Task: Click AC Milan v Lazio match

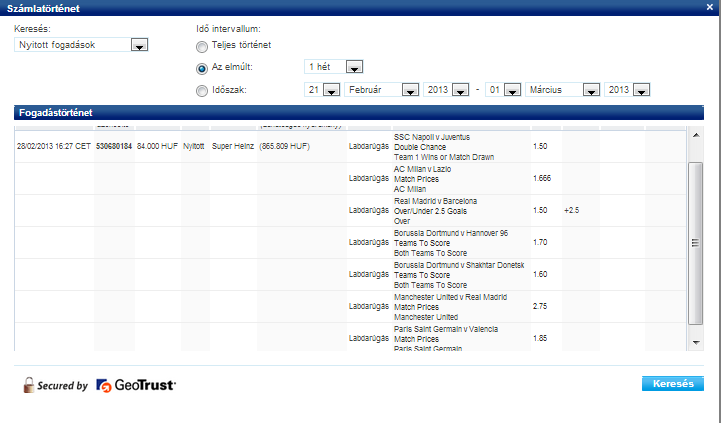Action: pos(423,169)
